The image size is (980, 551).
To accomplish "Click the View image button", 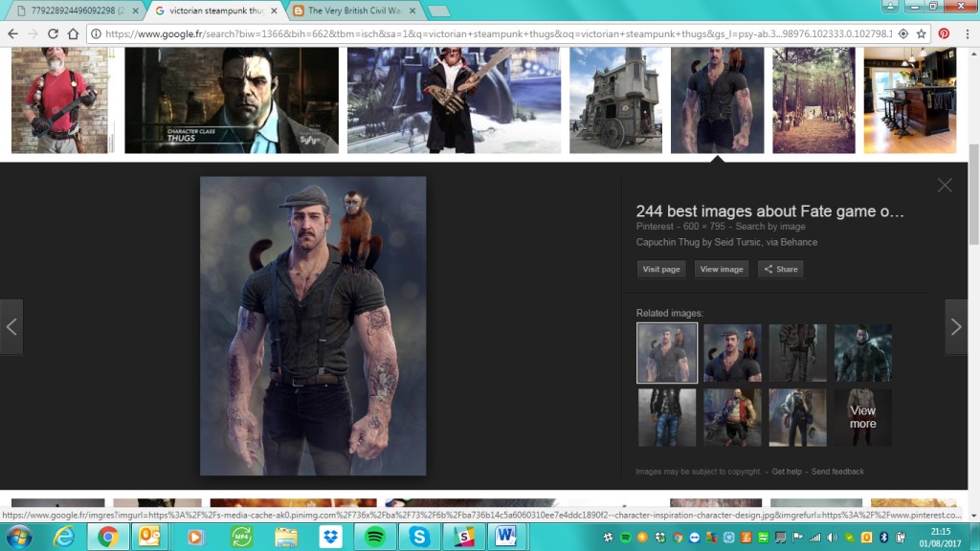I will pos(722,269).
